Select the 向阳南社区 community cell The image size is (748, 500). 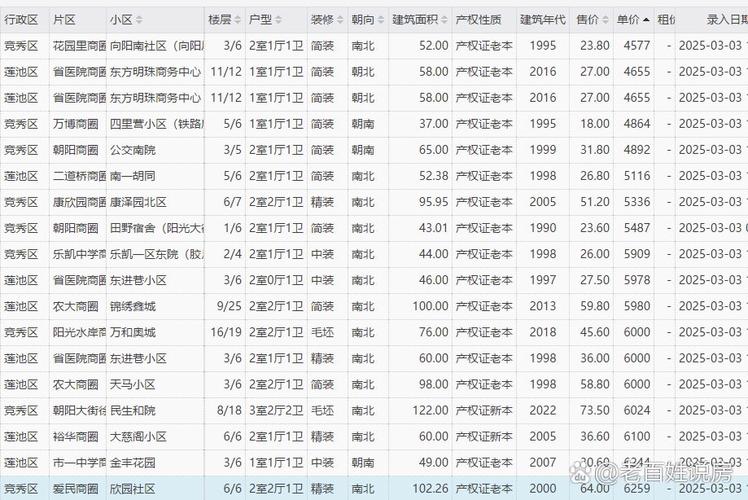[x=157, y=46]
